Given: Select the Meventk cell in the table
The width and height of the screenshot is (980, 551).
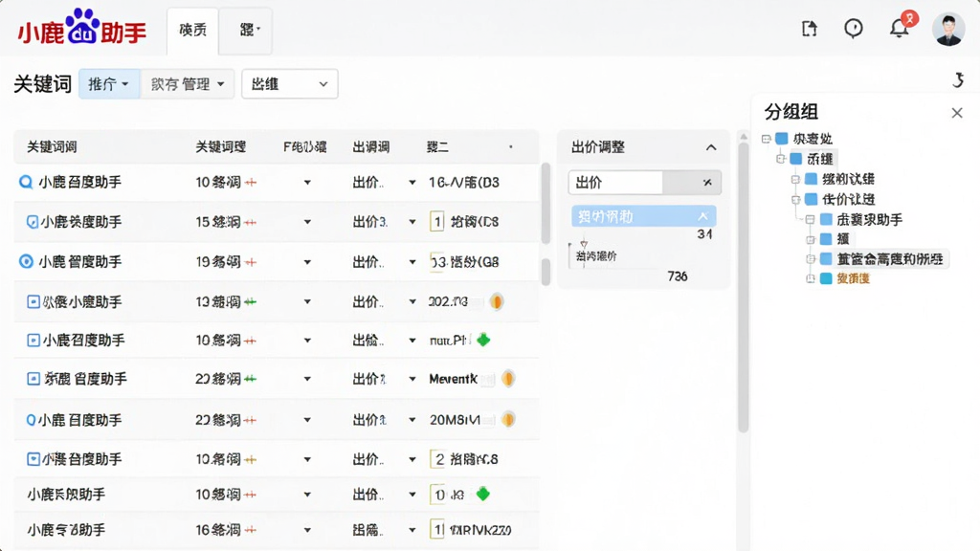Looking at the screenshot, I should click(x=453, y=379).
